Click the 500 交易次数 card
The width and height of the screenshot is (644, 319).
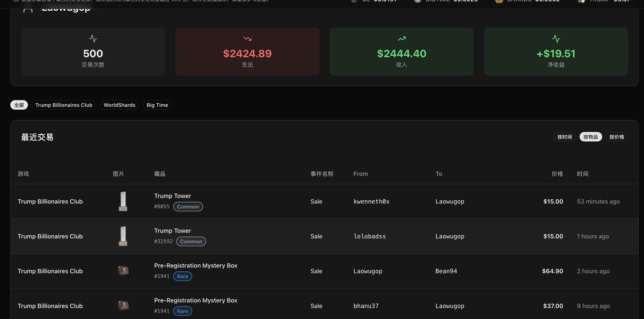click(93, 52)
